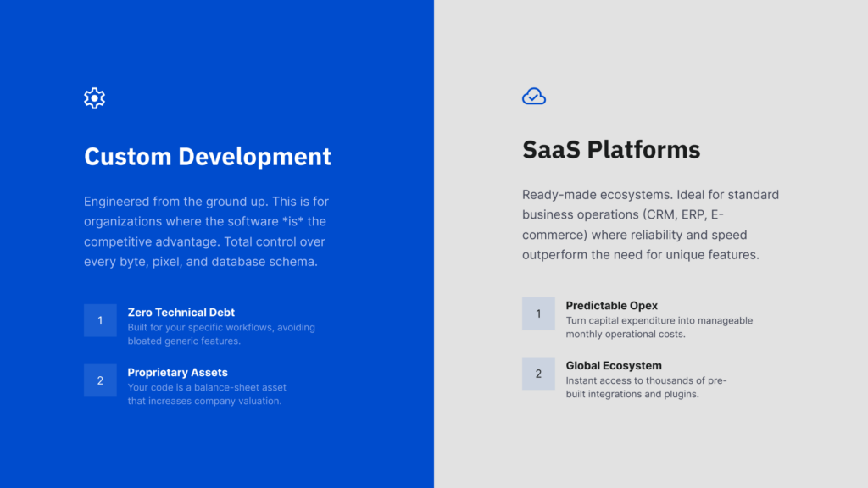Click the gear icon above Custom Development
This screenshot has height=488, width=868.
click(x=95, y=98)
